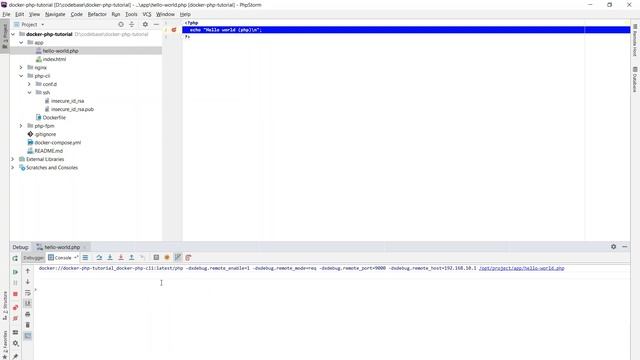The image size is (640, 360).
Task: Expand the php-fpm folder
Action: point(21,126)
